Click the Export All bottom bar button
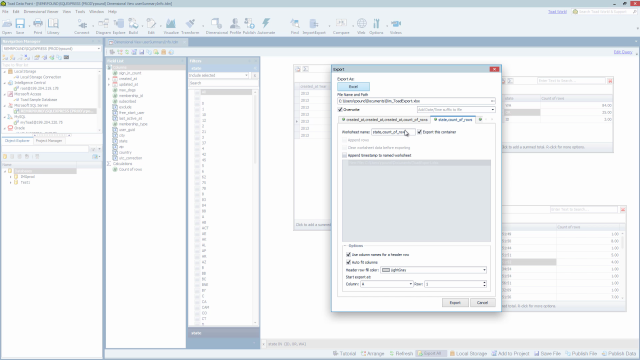The image size is (640, 360). (x=431, y=353)
